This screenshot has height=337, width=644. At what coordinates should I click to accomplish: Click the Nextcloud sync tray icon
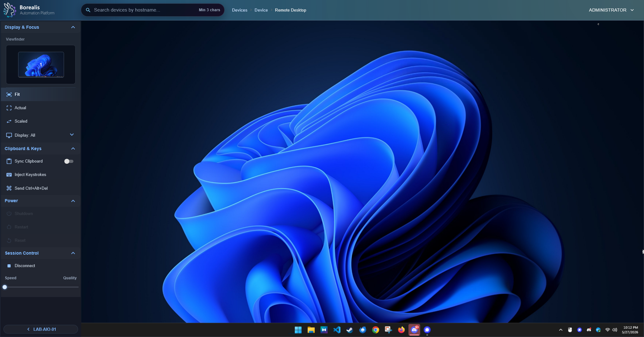(598, 330)
